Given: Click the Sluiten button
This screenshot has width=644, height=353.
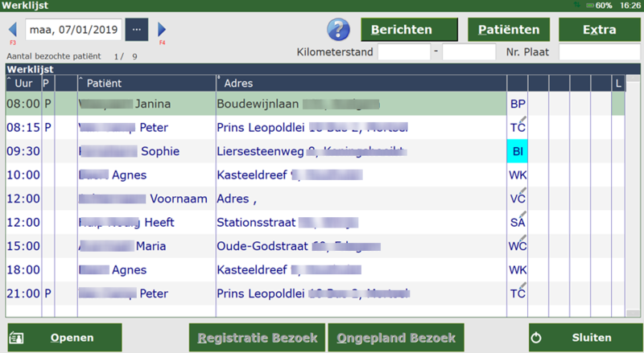Looking at the screenshot, I should (x=585, y=338).
